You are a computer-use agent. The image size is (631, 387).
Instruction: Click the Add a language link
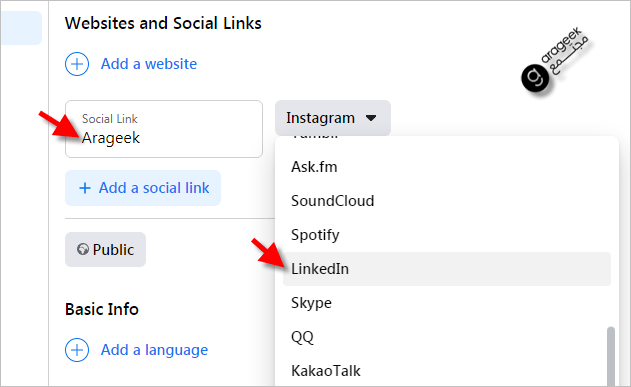(155, 350)
